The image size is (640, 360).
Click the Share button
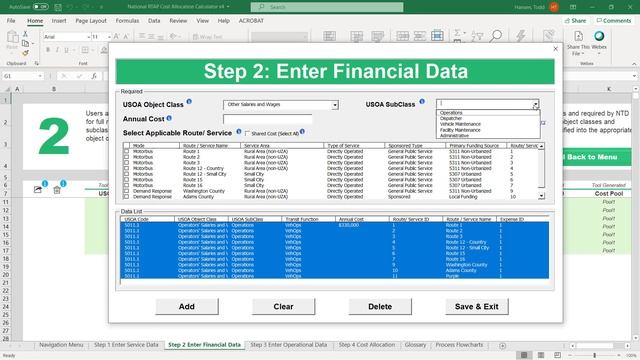pyautogui.click(x=575, y=20)
